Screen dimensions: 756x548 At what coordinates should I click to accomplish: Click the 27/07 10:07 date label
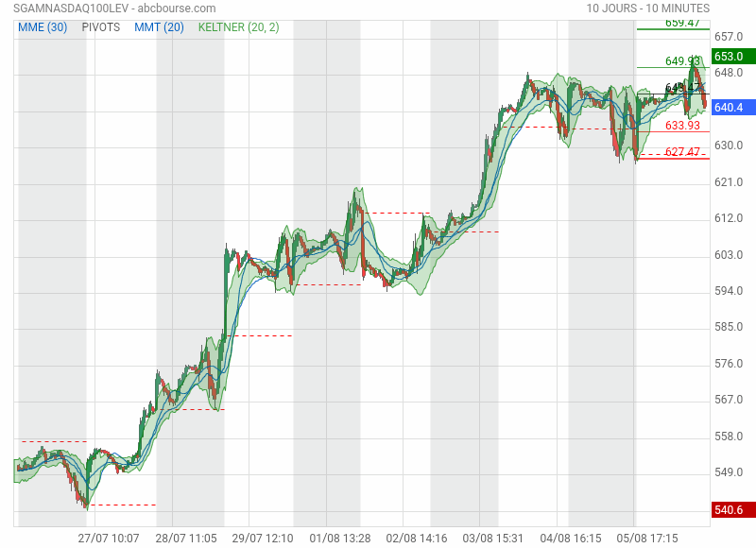click(109, 539)
